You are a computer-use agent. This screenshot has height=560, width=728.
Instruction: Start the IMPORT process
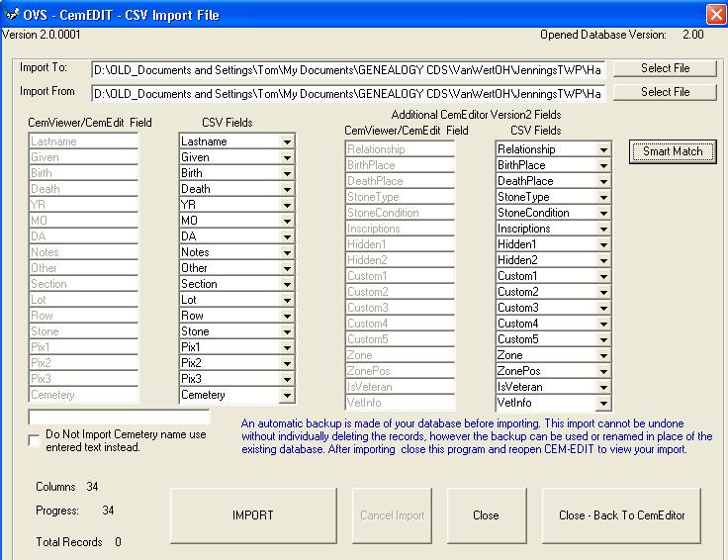(253, 515)
